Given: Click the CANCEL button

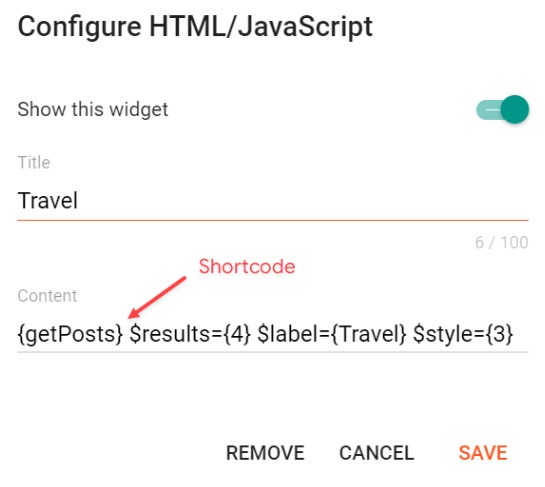Looking at the screenshot, I should point(377,453).
